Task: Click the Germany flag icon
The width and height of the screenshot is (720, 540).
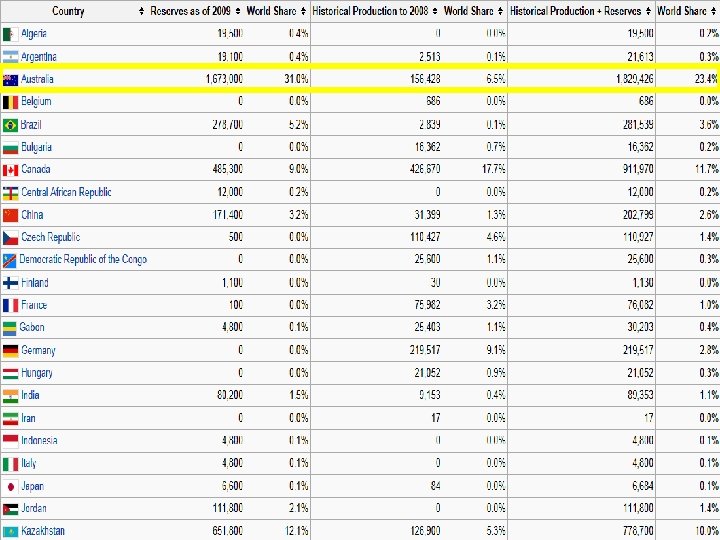Action: point(10,351)
